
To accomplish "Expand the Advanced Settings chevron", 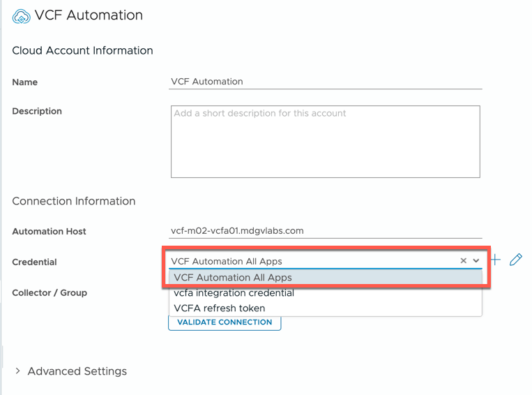I will [x=18, y=371].
